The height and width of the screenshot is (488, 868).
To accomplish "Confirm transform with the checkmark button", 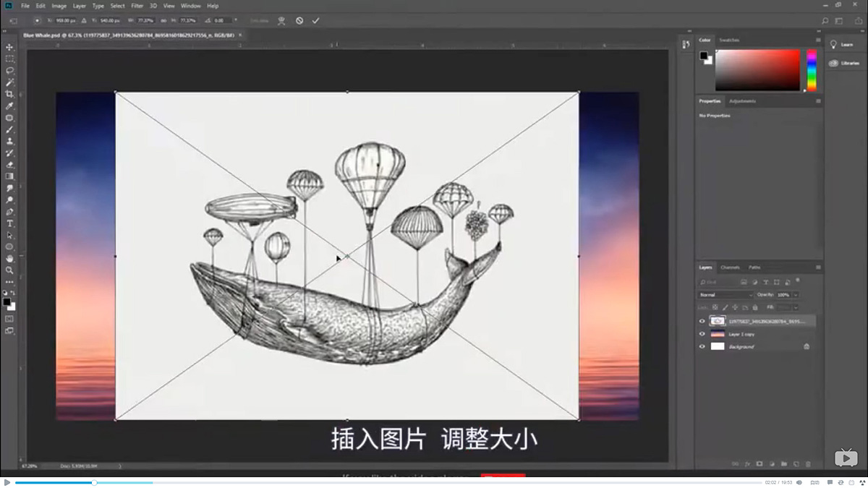I will (x=315, y=20).
